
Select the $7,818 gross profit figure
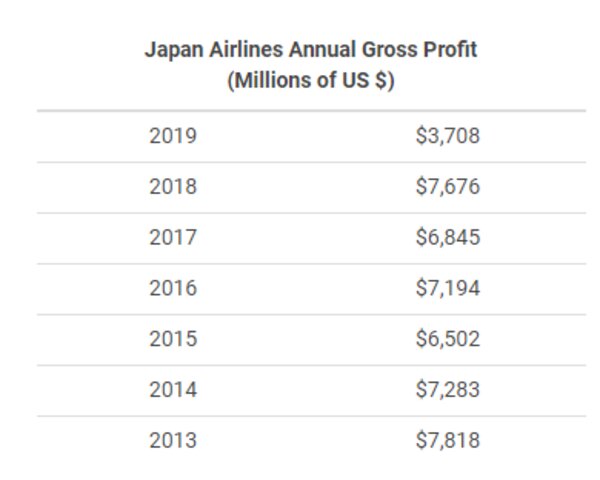(447, 441)
